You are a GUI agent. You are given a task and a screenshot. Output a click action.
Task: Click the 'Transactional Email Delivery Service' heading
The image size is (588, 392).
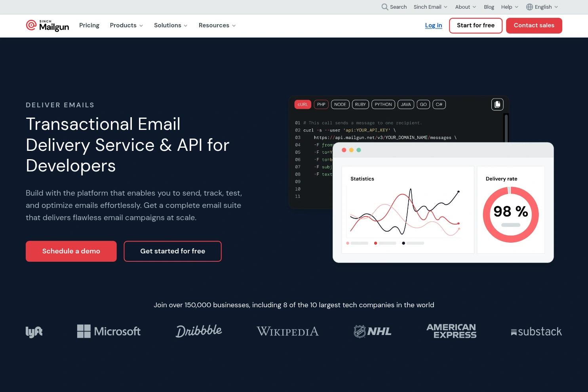(127, 145)
